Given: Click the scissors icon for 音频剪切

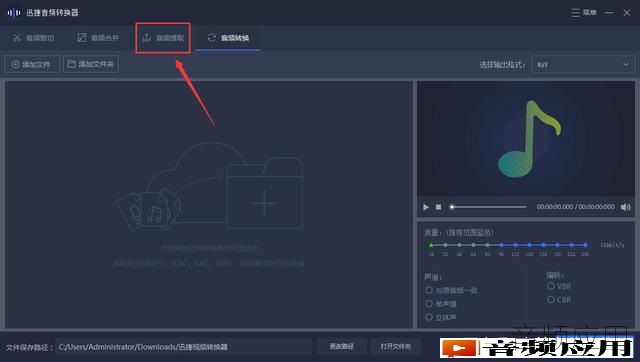Looking at the screenshot, I should [x=17, y=38].
